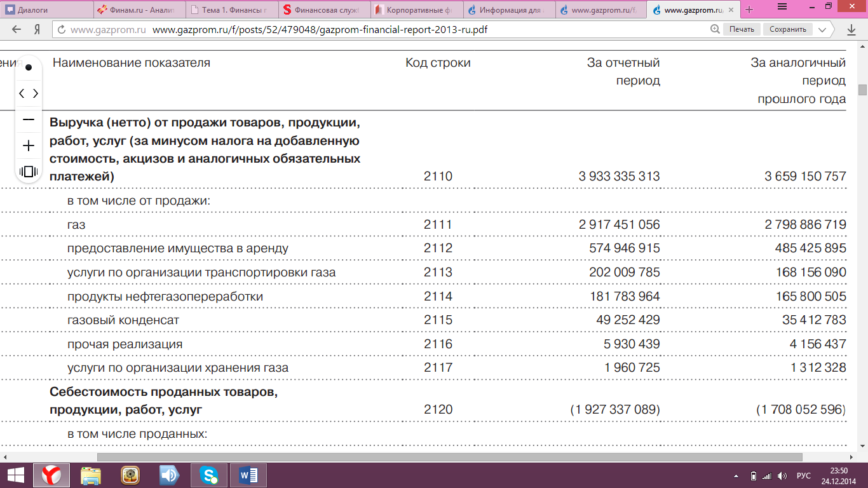Open the media player taskbar icon

pyautogui.click(x=130, y=475)
